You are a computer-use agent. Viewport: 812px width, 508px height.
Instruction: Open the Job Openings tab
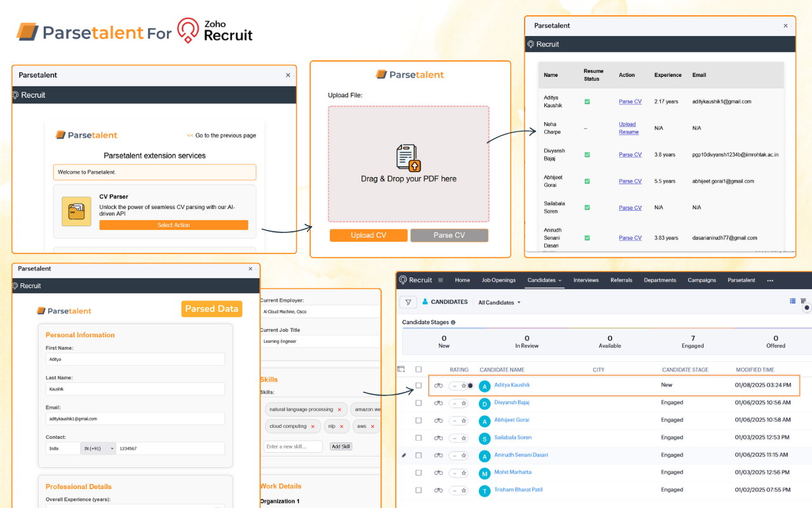coord(499,280)
